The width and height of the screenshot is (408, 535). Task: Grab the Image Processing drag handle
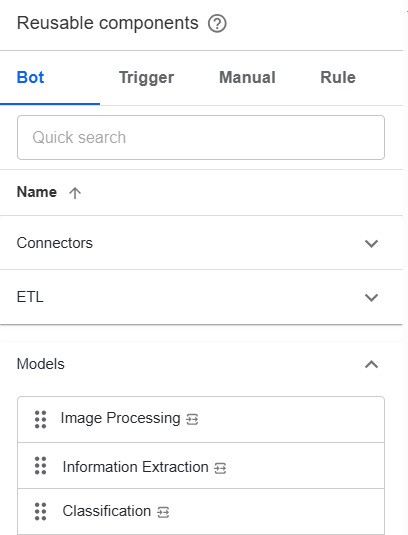click(x=41, y=419)
